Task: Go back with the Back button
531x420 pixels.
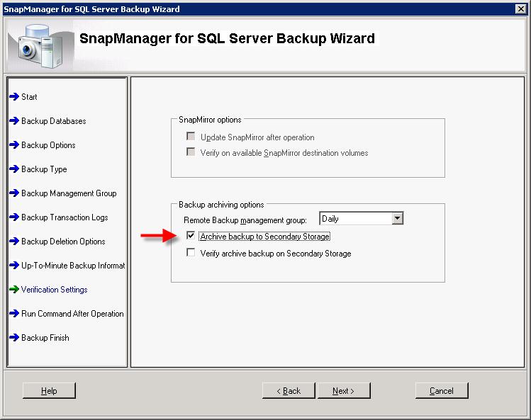Action: (289, 390)
